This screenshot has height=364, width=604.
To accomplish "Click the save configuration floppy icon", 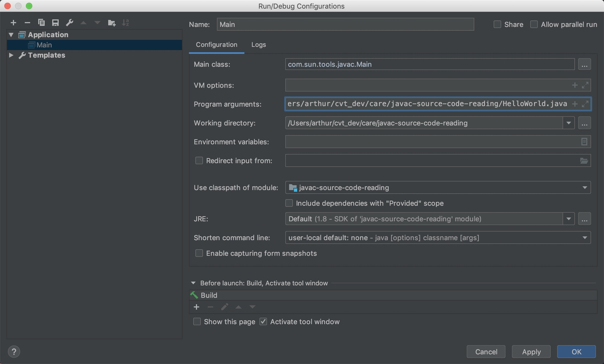I will coord(55,23).
